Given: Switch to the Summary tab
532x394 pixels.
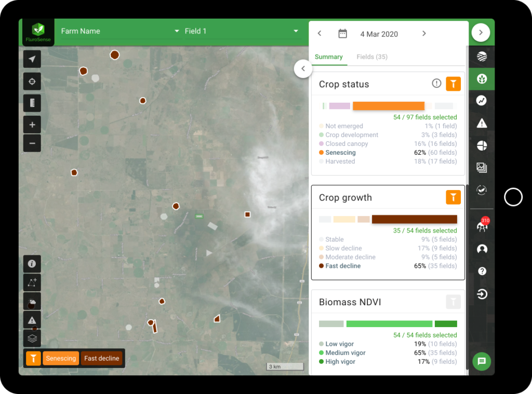Looking at the screenshot, I should tap(329, 57).
